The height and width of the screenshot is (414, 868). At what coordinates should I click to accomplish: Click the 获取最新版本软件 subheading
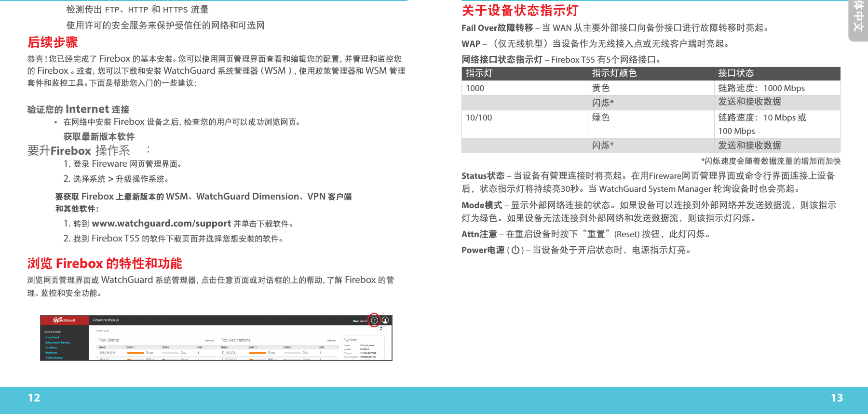pos(99,137)
